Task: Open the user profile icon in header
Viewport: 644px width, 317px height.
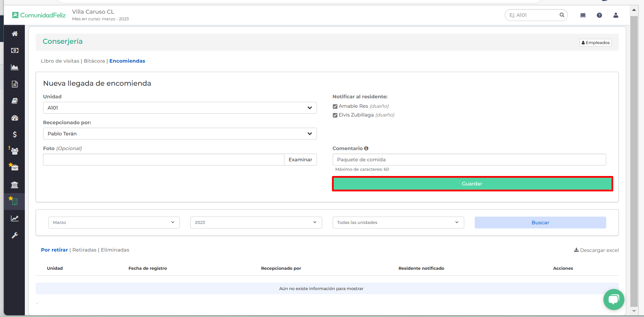Action: click(x=616, y=15)
